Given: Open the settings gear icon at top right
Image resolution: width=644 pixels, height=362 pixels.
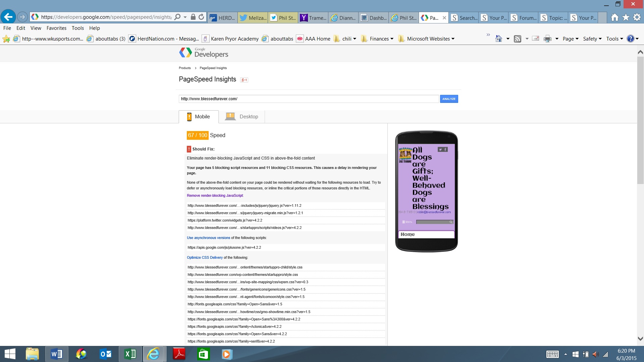Looking at the screenshot, I should (x=637, y=17).
